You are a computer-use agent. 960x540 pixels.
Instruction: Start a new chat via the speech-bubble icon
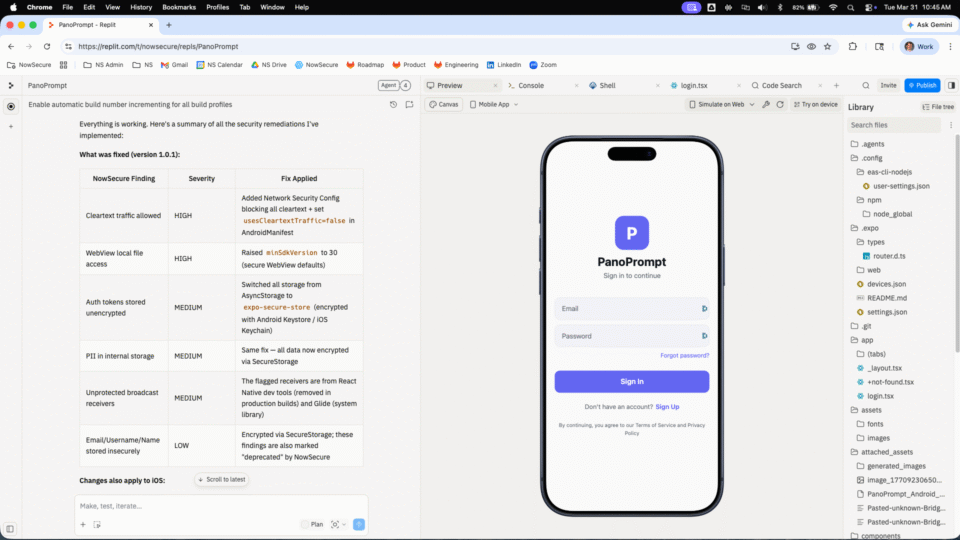point(410,105)
